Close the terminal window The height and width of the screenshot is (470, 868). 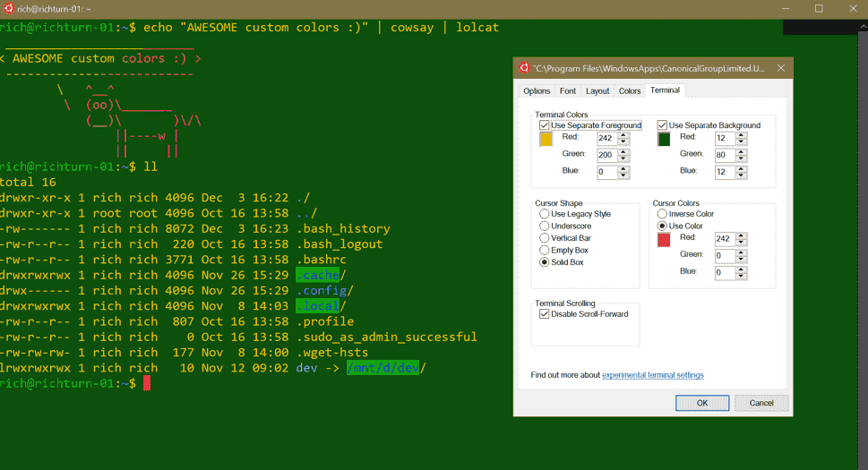(x=853, y=9)
